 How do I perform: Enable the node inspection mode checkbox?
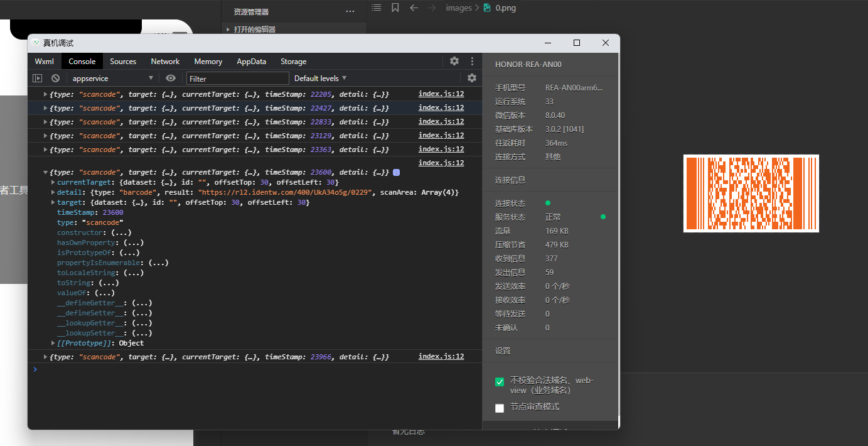(500, 408)
